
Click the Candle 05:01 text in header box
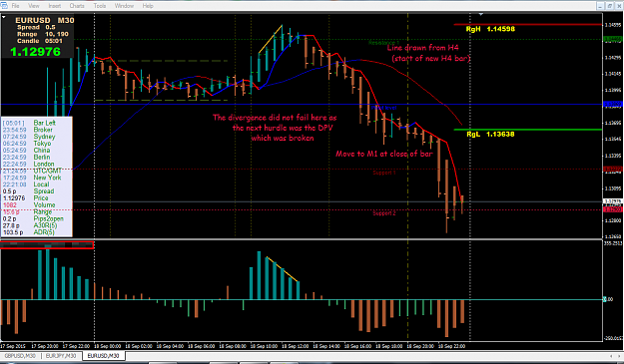pos(39,41)
